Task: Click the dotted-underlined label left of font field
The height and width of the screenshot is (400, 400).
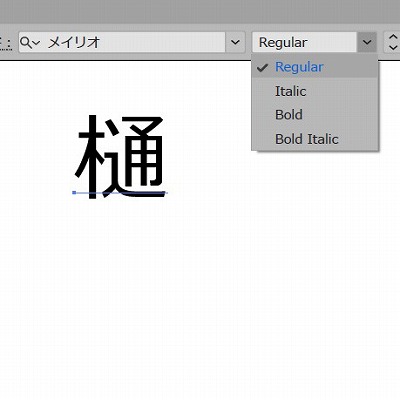Action: (6, 43)
